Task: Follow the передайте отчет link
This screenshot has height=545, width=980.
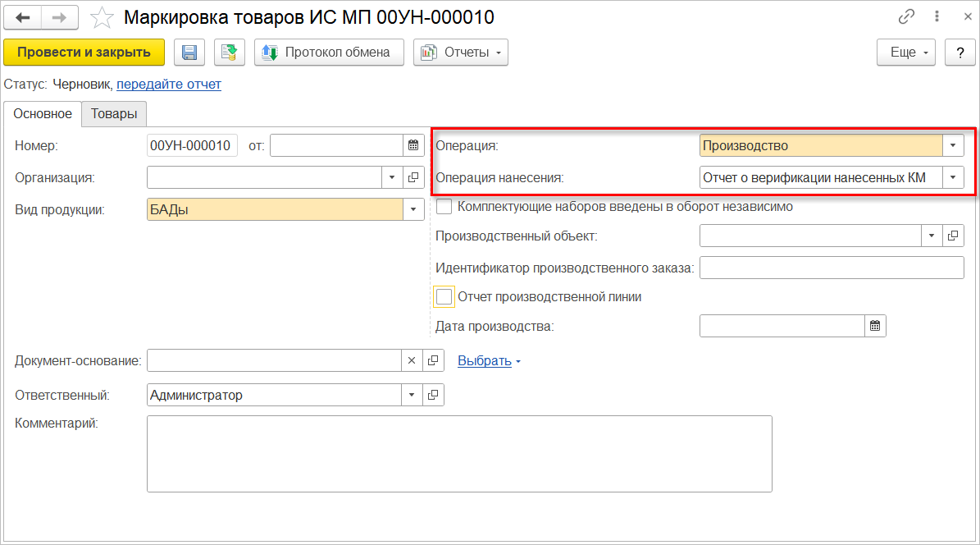Action: [169, 84]
